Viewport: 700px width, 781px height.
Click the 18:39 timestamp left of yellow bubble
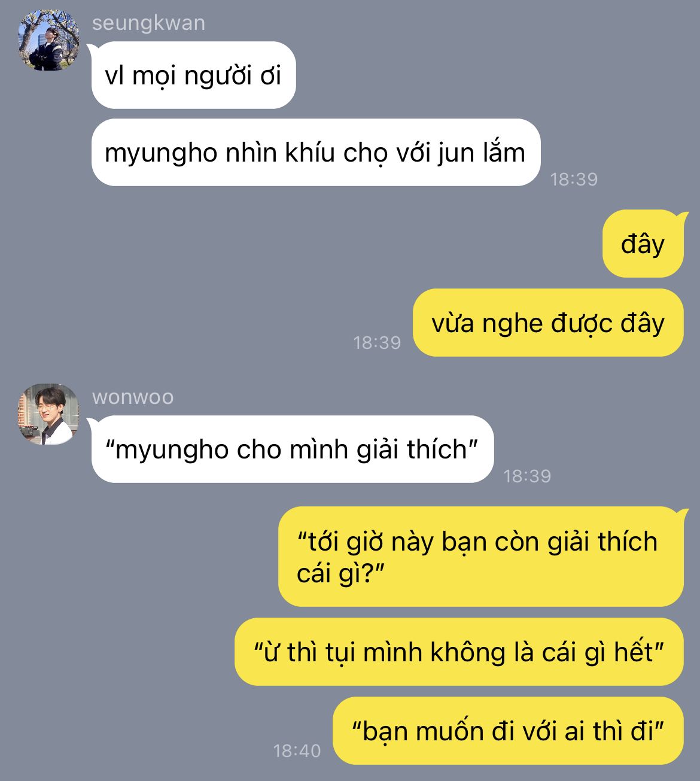tap(377, 342)
